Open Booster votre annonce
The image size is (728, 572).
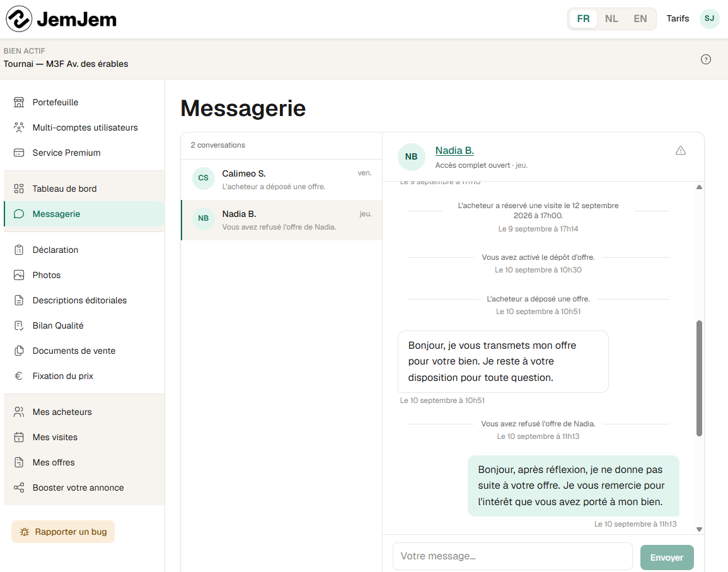(84, 487)
